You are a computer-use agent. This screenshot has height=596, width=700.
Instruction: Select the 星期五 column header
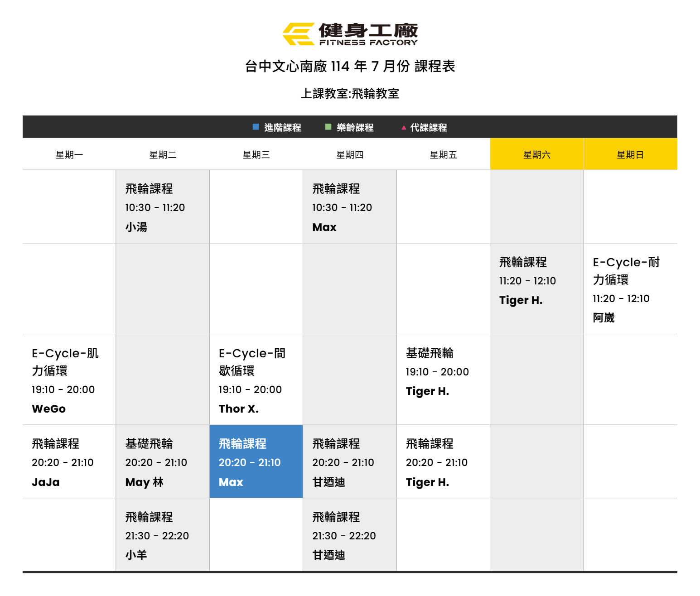pos(443,154)
